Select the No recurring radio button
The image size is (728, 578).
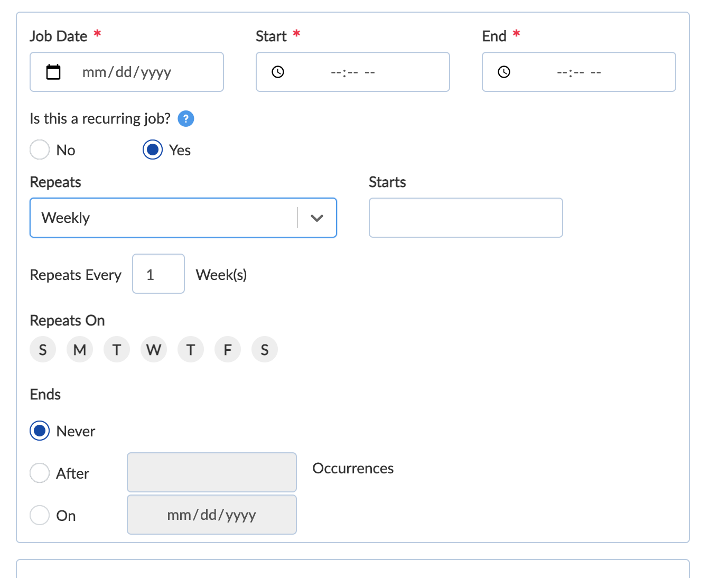[x=40, y=150]
